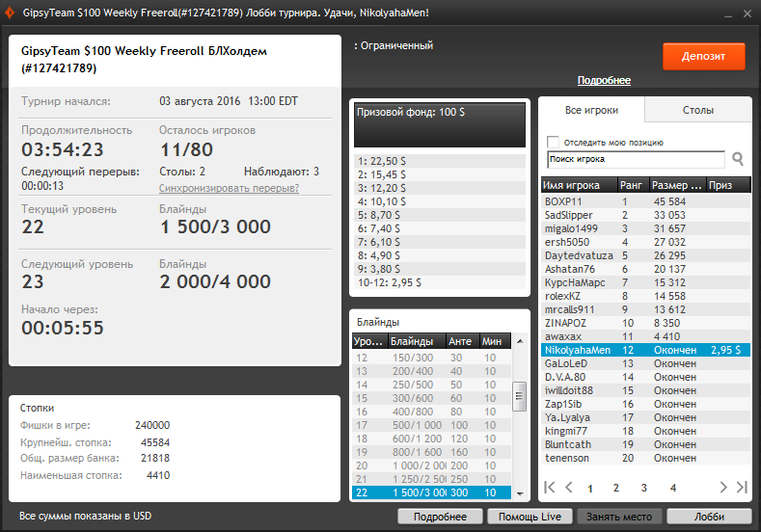Select player row 'SadSlipper'
Viewport: 761px width, 532px height.
pos(645,215)
